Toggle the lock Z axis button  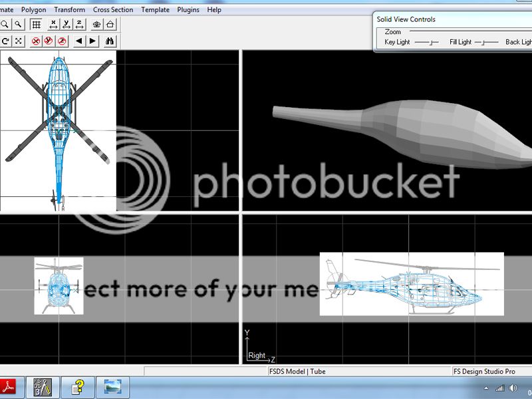click(62, 40)
